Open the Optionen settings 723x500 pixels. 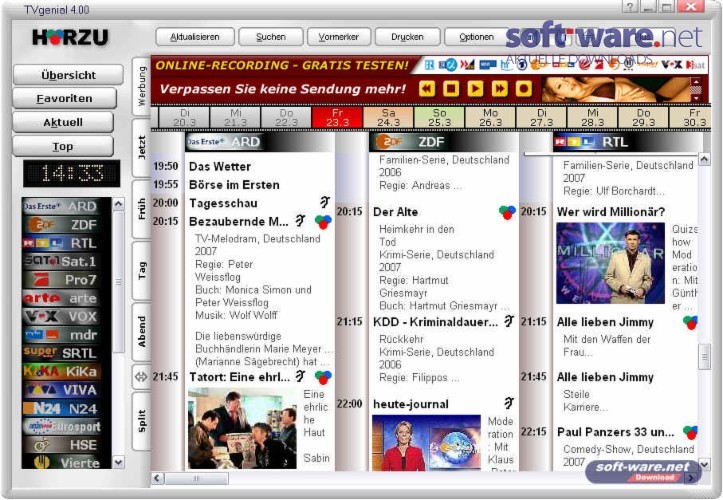pyautogui.click(x=476, y=37)
